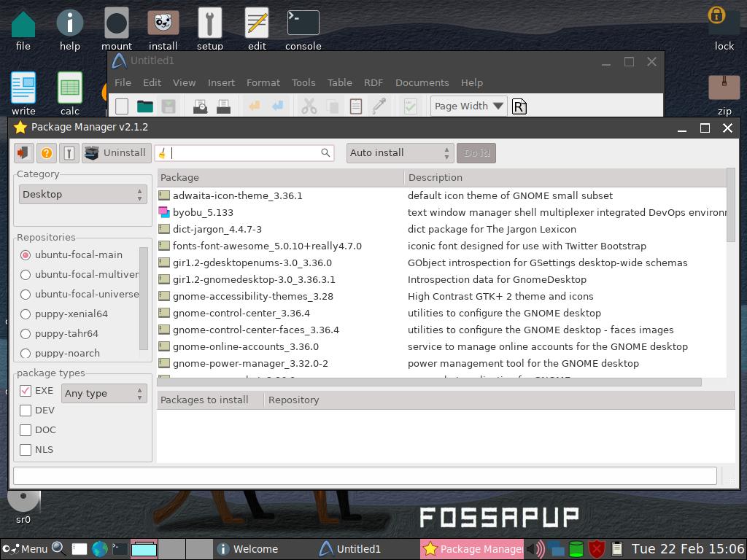Open the setup desktop icon
Screen dimensions: 747x560
[x=209, y=30]
